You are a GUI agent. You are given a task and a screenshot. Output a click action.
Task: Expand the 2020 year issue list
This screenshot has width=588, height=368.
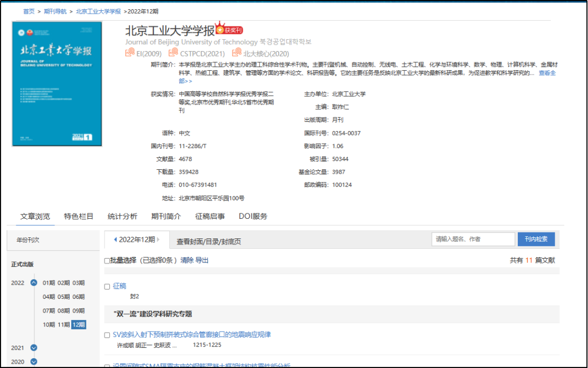click(34, 361)
